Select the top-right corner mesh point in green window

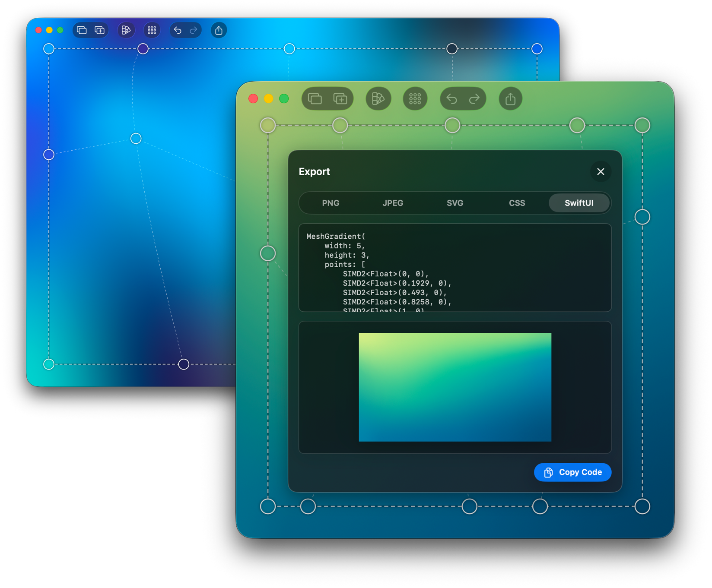[642, 126]
